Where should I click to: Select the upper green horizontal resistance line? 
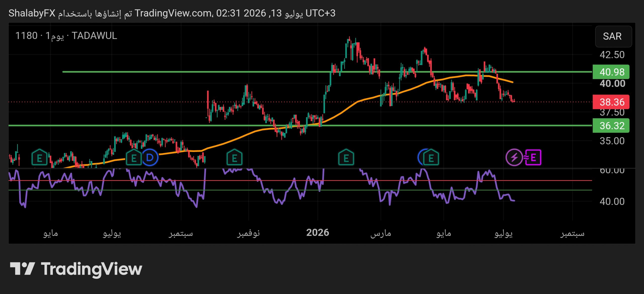click(x=327, y=72)
